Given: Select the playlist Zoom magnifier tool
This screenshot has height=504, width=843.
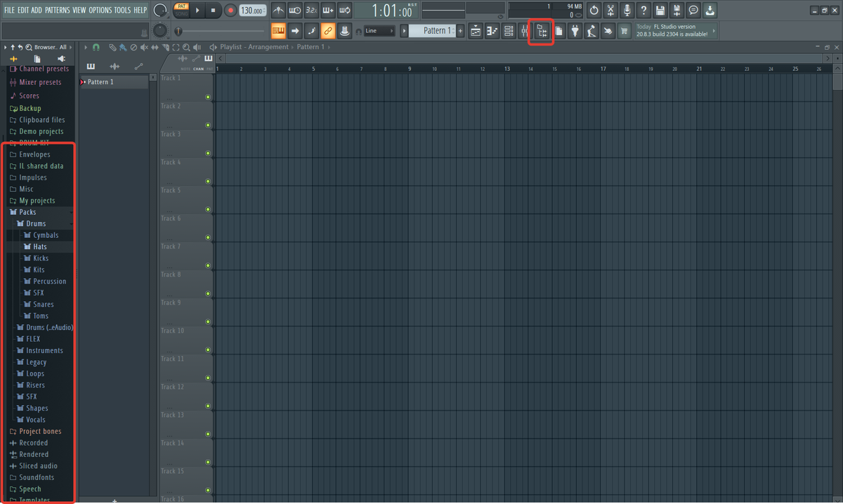Looking at the screenshot, I should (x=186, y=47).
